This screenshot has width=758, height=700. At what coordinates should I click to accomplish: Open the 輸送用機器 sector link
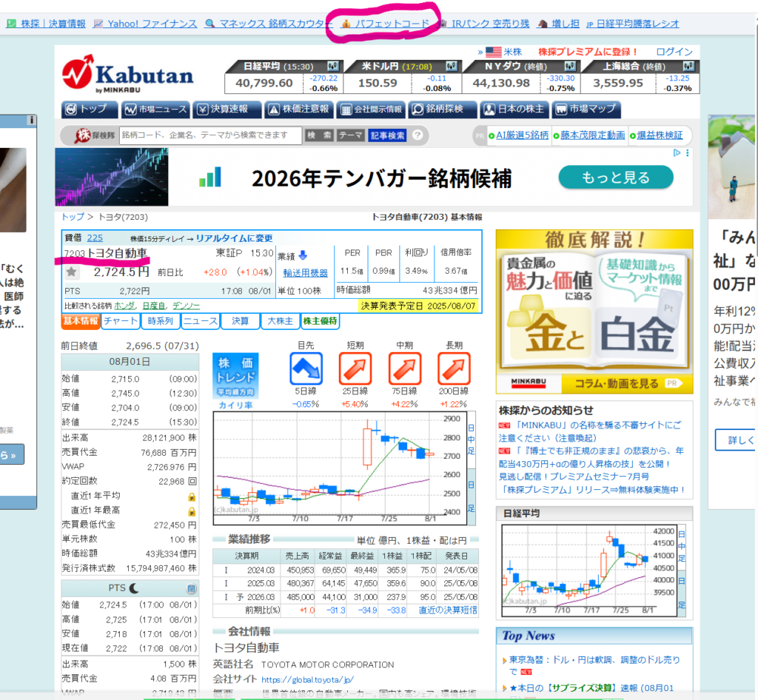pos(306,273)
